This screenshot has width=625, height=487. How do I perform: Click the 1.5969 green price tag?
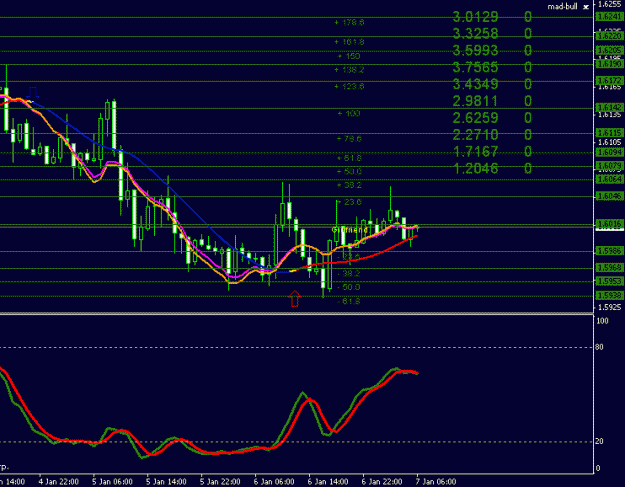coord(609,268)
